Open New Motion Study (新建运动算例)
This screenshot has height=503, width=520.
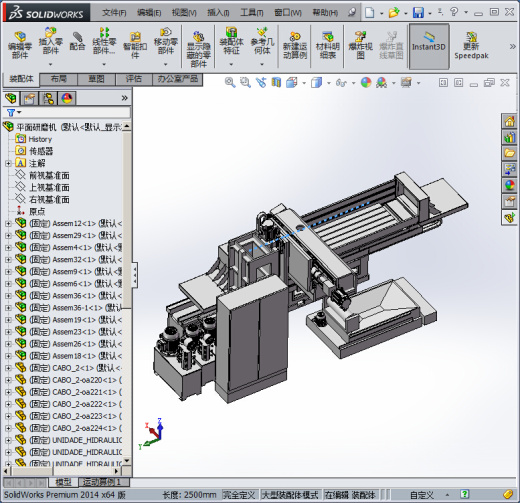coord(295,45)
